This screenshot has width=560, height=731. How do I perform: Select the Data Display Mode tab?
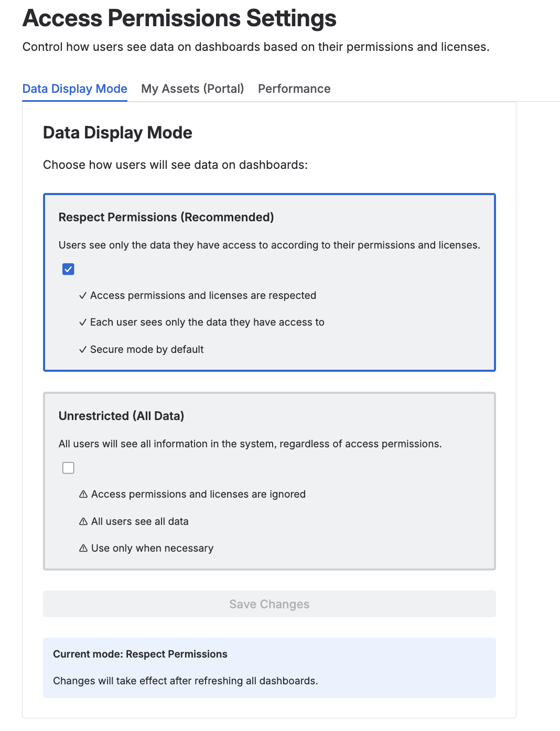[75, 89]
